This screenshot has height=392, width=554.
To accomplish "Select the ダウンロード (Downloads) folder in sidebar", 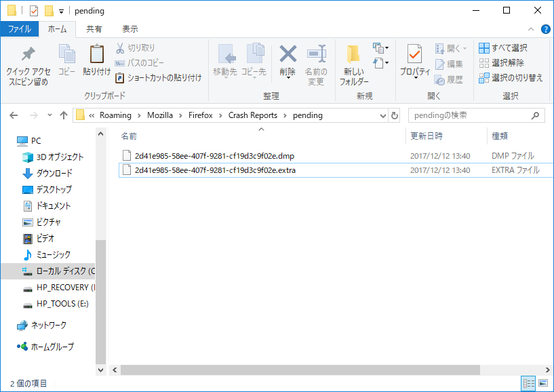I will pos(54,173).
